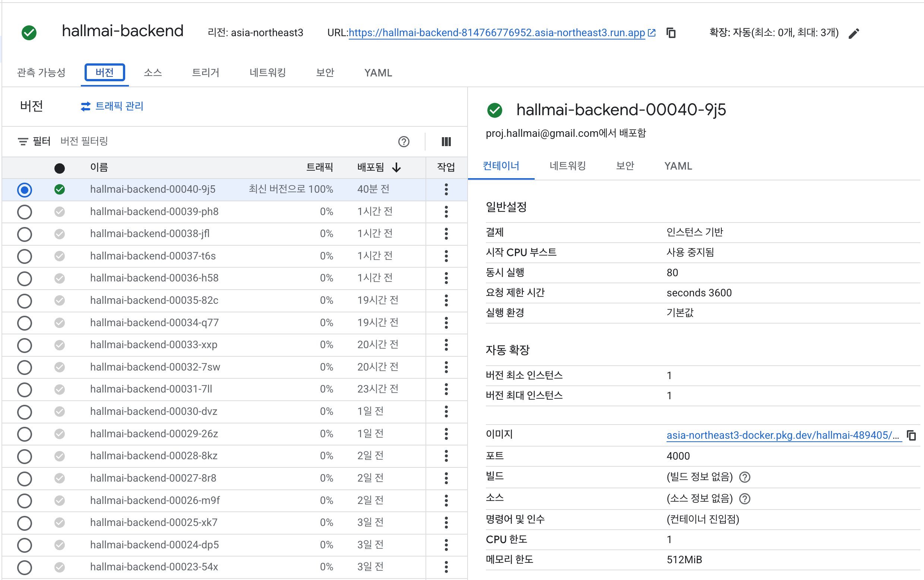Open the YAML tab in revision details
The width and height of the screenshot is (924, 580).
click(678, 166)
